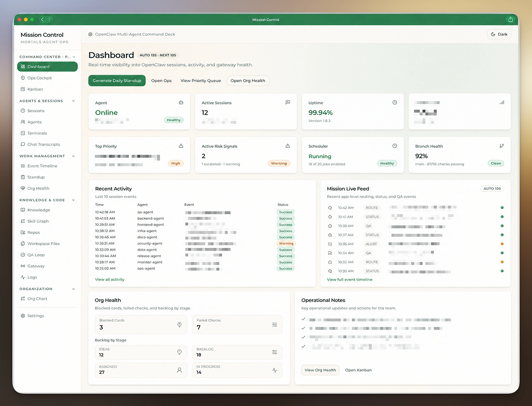
Task: Click the second checkmark in Operational Notes
Action: [x=303, y=328]
